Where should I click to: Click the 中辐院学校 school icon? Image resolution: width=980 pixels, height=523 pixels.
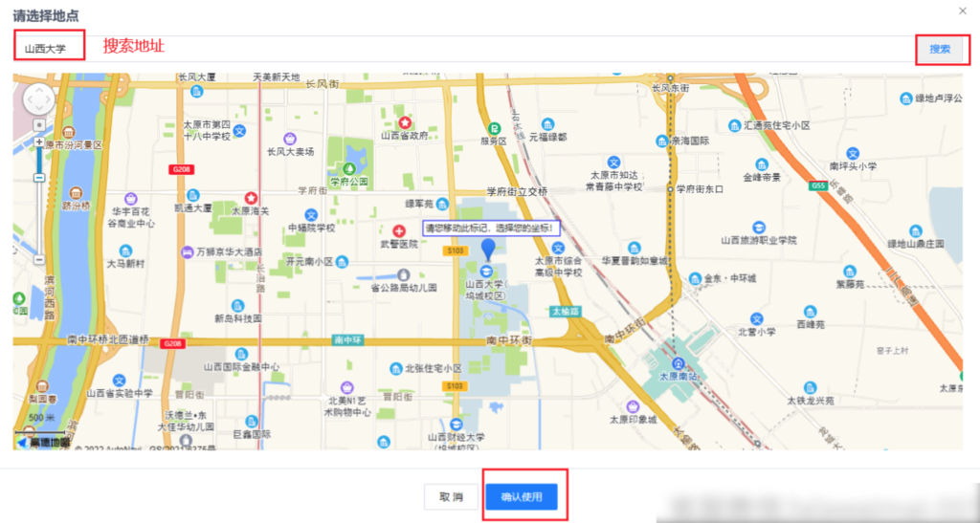click(311, 215)
